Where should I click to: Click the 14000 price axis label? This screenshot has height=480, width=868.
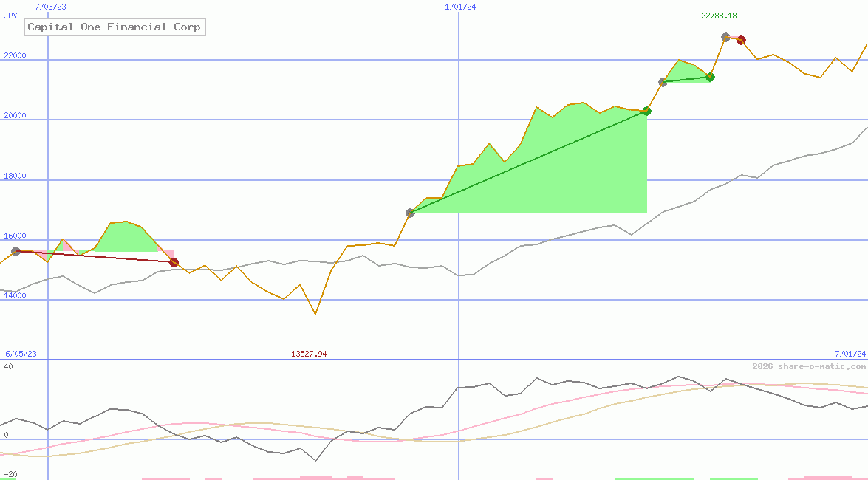pyautogui.click(x=15, y=295)
